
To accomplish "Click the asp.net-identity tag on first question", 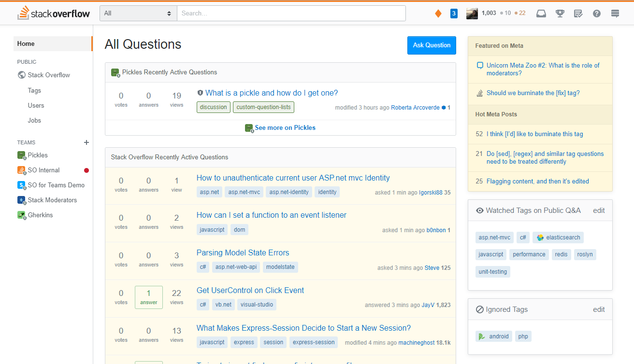I will (289, 192).
